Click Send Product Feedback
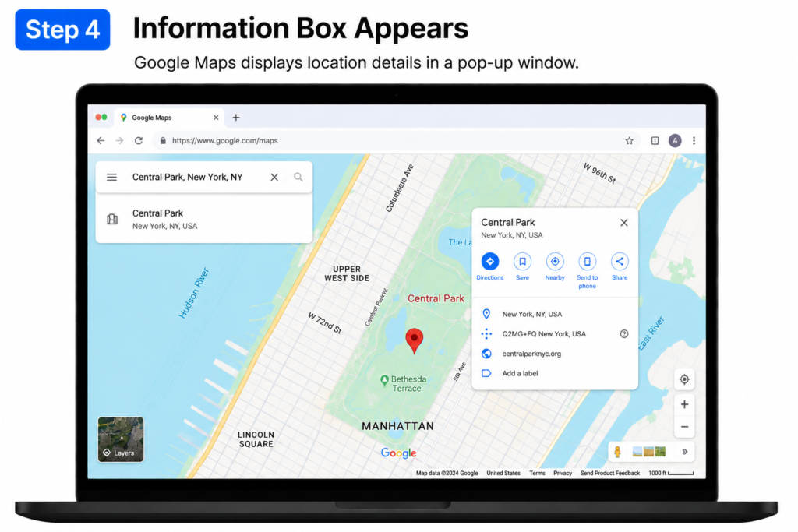Screen dimensions: 798x532 tap(609, 473)
